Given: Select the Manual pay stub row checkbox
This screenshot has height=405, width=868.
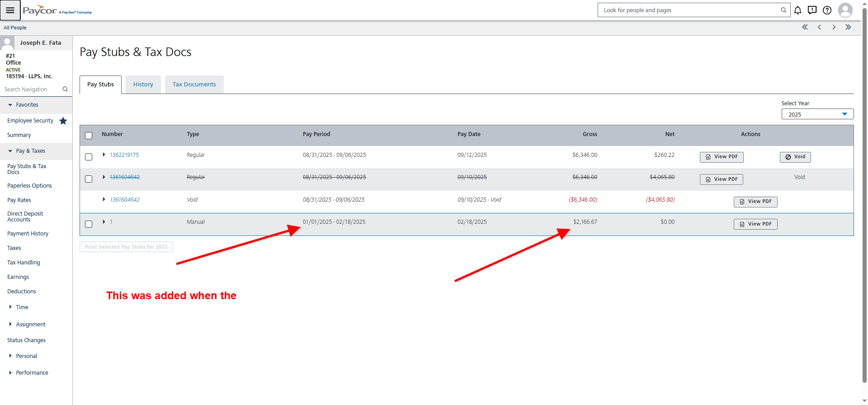Looking at the screenshot, I should coord(89,224).
